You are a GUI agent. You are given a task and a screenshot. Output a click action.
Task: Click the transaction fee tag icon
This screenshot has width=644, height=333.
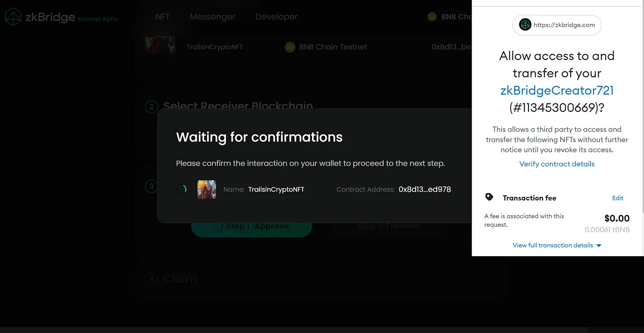(x=489, y=197)
